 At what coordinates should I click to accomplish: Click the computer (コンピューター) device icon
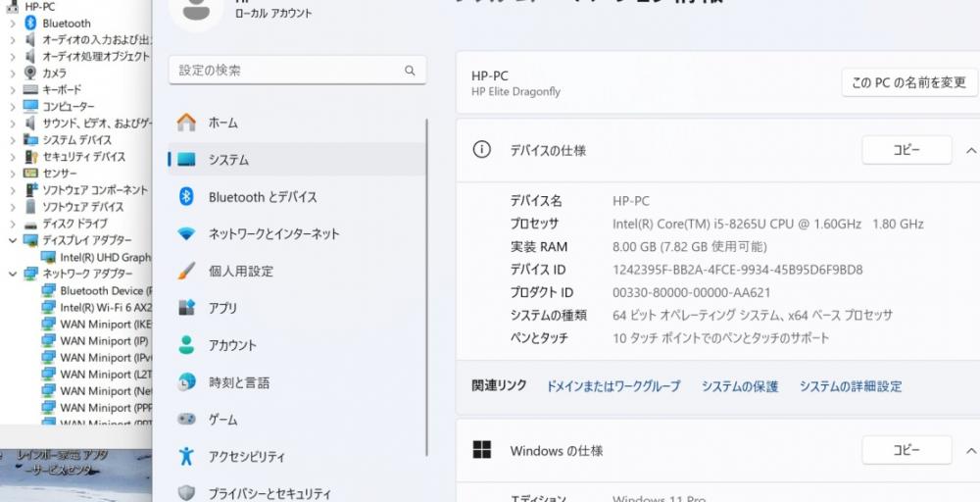(30, 106)
